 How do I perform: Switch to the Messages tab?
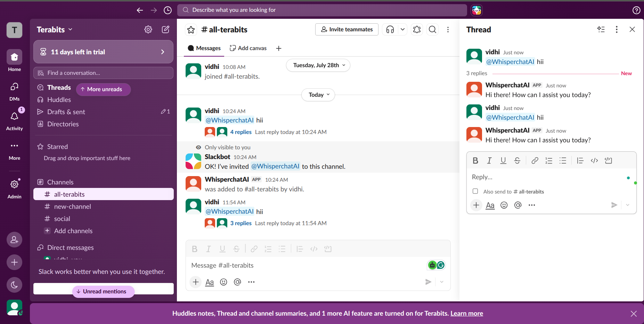(204, 48)
